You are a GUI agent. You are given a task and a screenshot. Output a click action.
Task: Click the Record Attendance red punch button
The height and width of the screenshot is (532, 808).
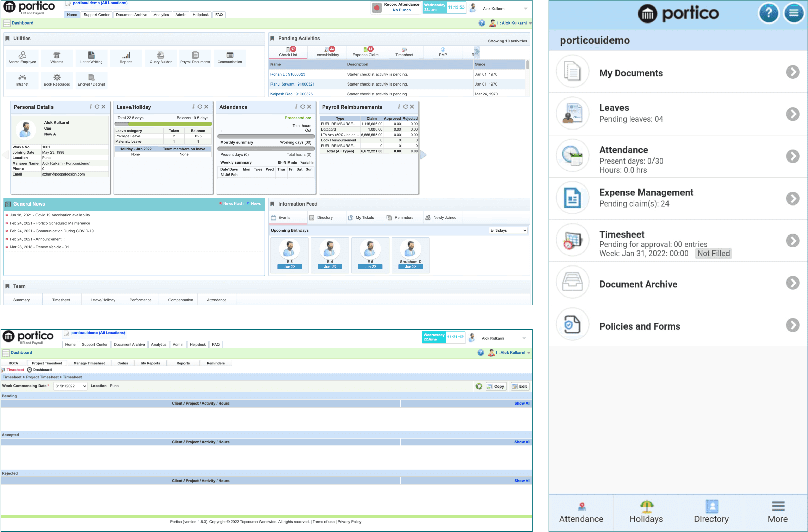[x=377, y=7]
